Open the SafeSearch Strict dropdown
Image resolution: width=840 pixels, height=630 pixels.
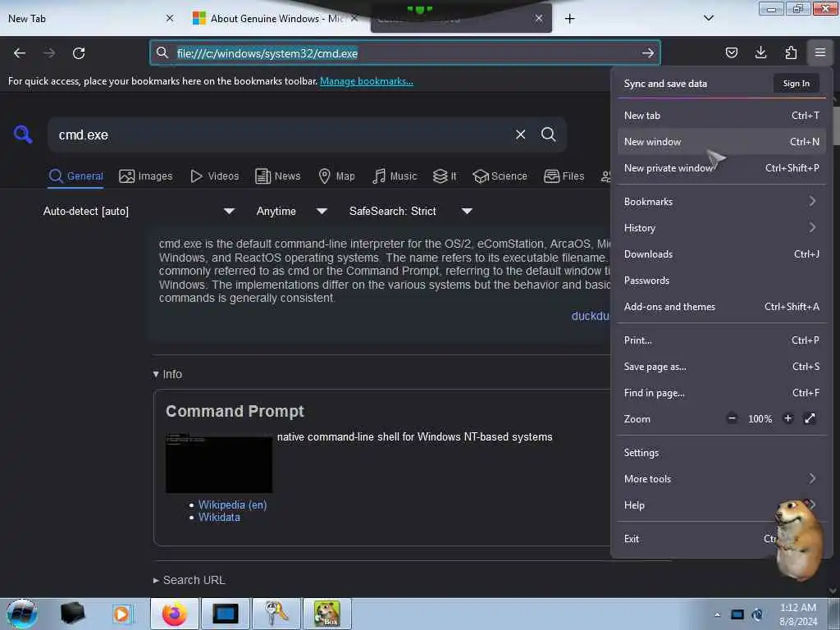[411, 211]
